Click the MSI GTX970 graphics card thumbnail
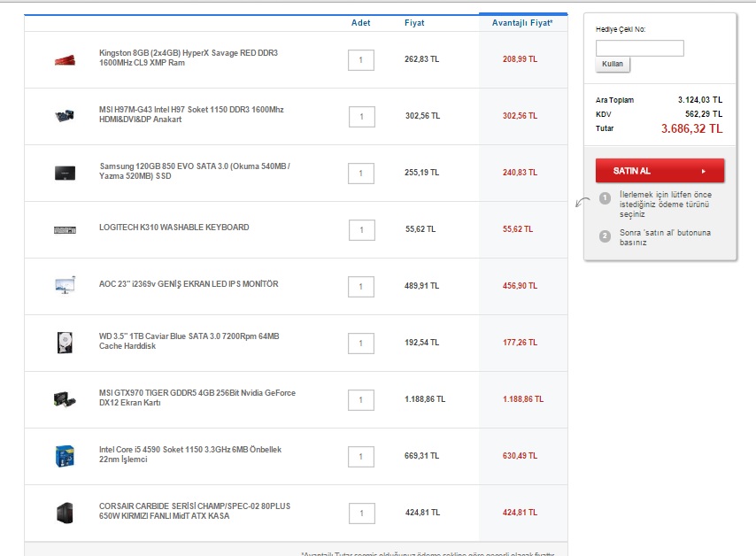This screenshot has width=756, height=556. pos(65,399)
